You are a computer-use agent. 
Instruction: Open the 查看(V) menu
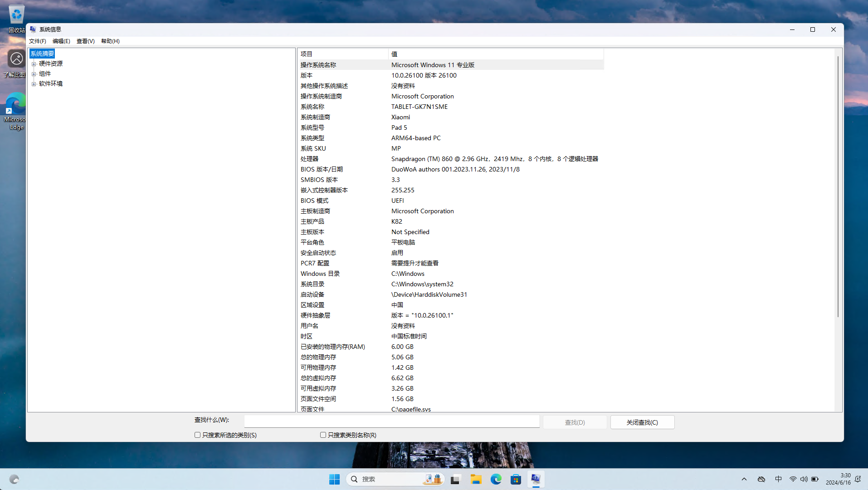85,41
